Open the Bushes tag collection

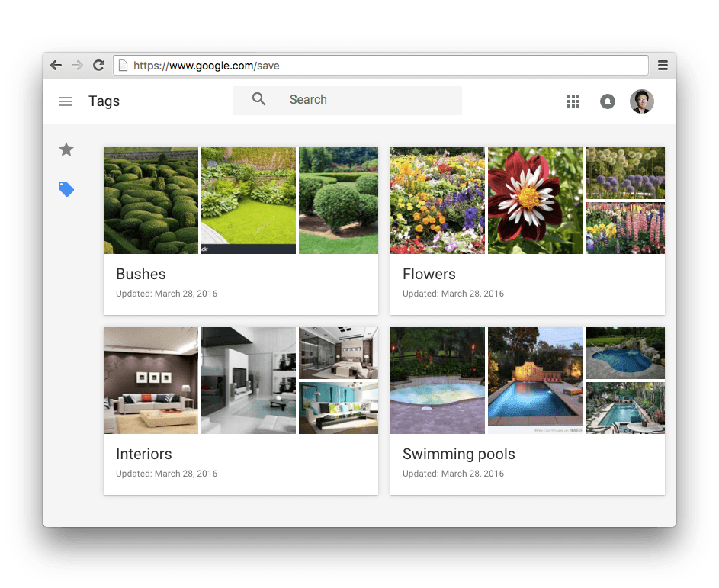(141, 275)
